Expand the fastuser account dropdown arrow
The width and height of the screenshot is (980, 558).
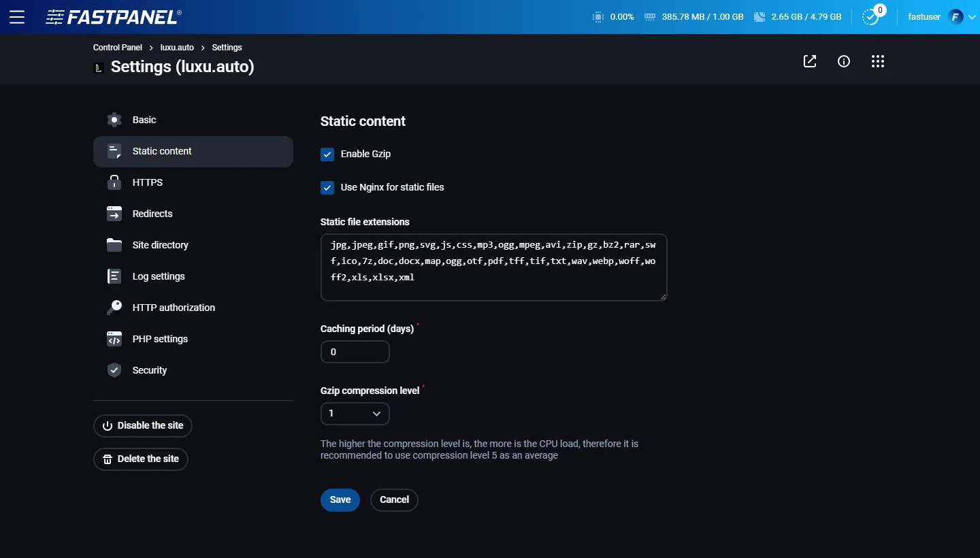click(972, 17)
